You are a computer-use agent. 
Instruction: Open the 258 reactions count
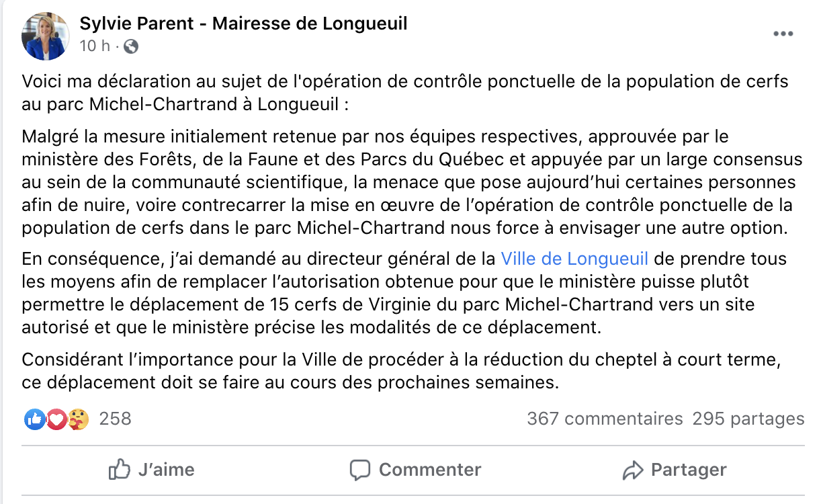tap(115, 419)
